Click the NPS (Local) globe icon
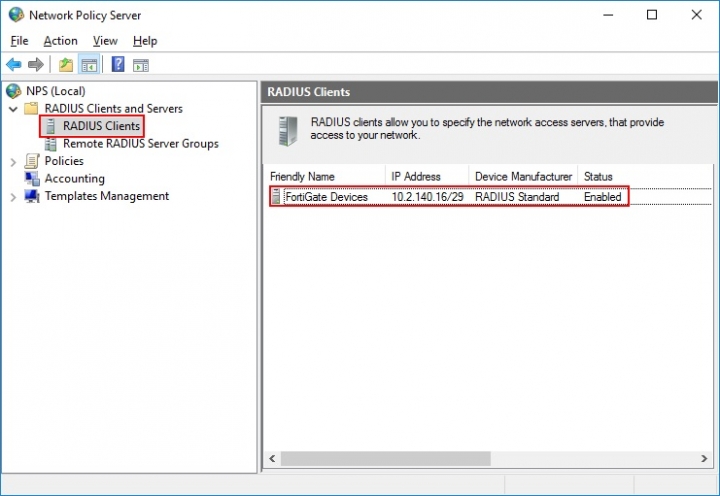Screen dimensions: 720x496 14,91
